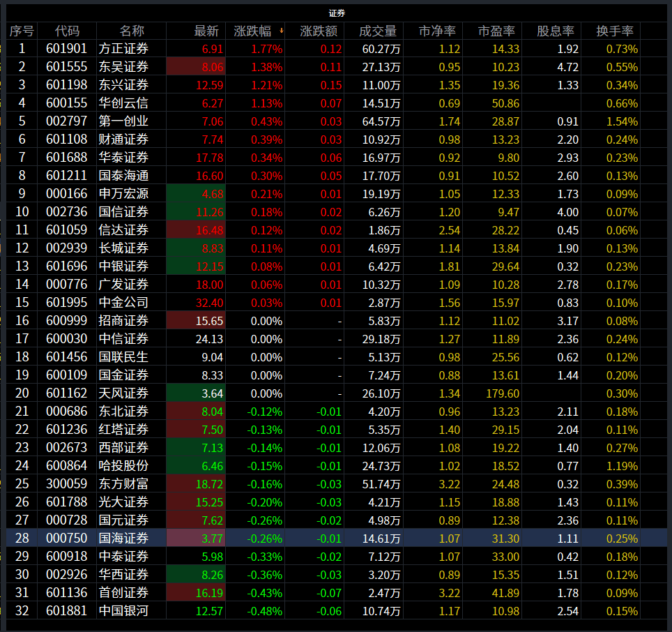Select 中国银河 in the last row
The height and width of the screenshot is (632, 672).
click(123, 611)
